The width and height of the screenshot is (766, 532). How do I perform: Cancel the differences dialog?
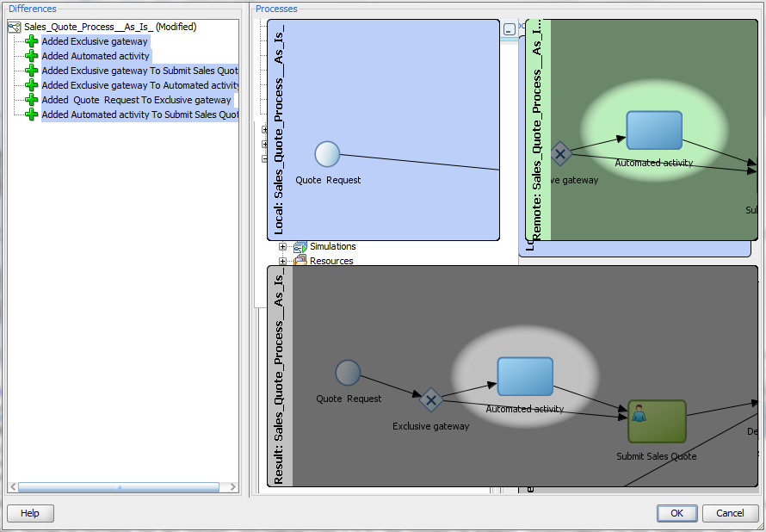coord(730,513)
